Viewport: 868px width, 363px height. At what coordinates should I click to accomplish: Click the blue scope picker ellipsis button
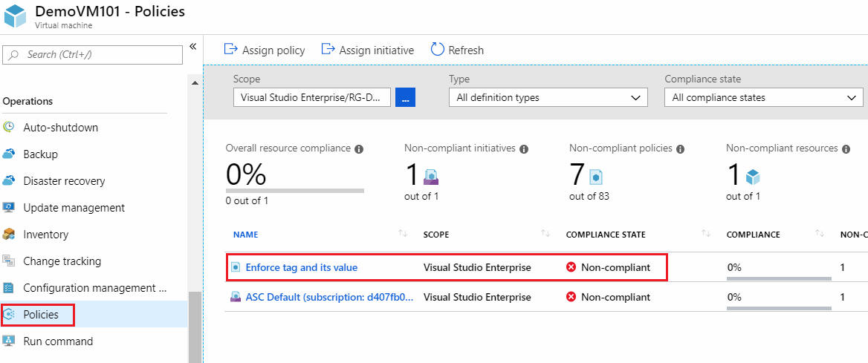(405, 97)
